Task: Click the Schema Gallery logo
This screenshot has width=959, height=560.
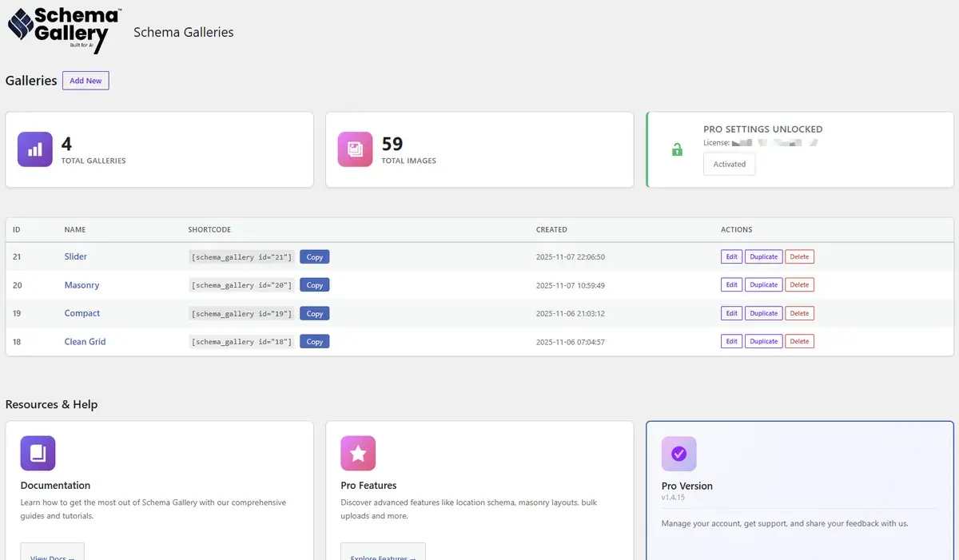Action: click(x=64, y=30)
